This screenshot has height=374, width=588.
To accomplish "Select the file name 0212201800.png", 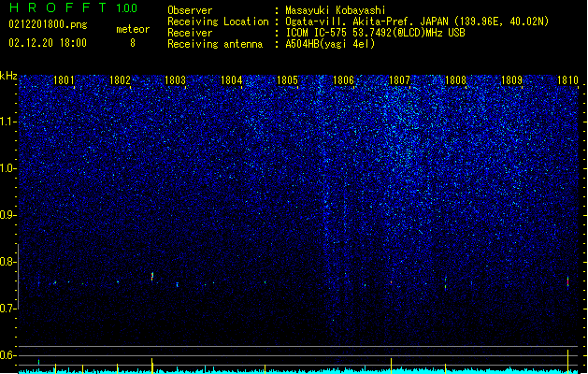I will pos(48,24).
